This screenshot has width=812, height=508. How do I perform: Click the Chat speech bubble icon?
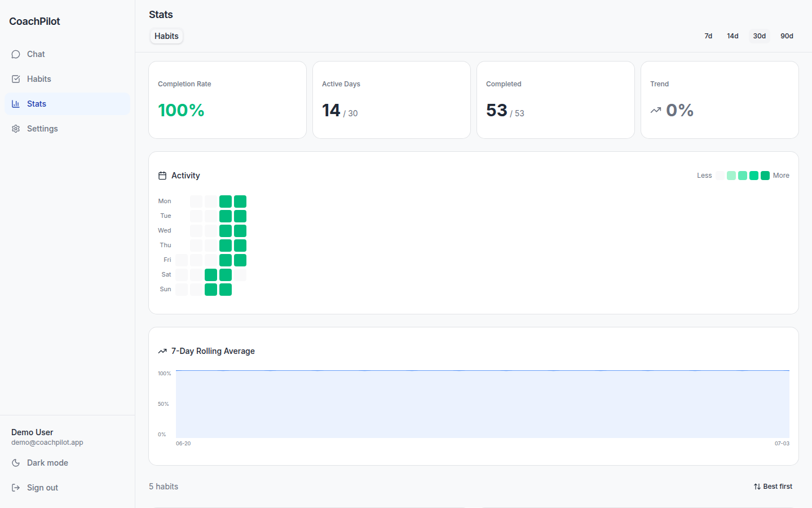16,54
